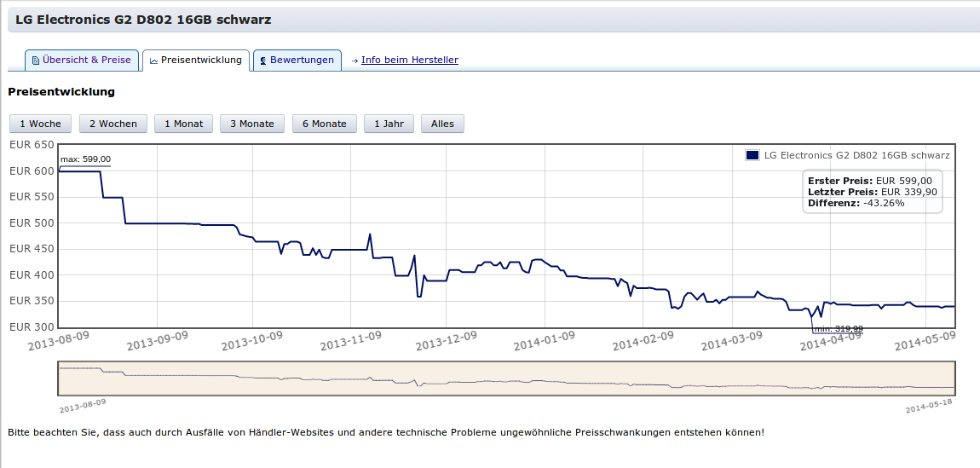
Task: Switch chart to 6 Monate
Action: [325, 124]
